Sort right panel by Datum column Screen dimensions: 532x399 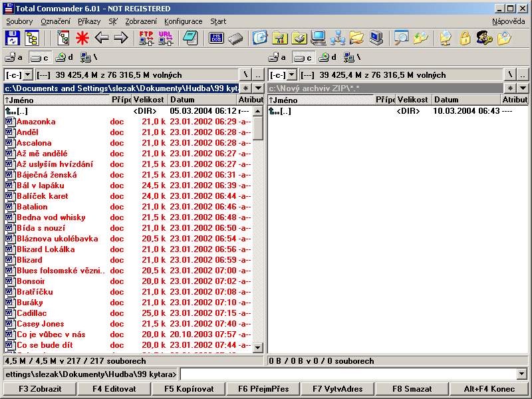(x=466, y=100)
